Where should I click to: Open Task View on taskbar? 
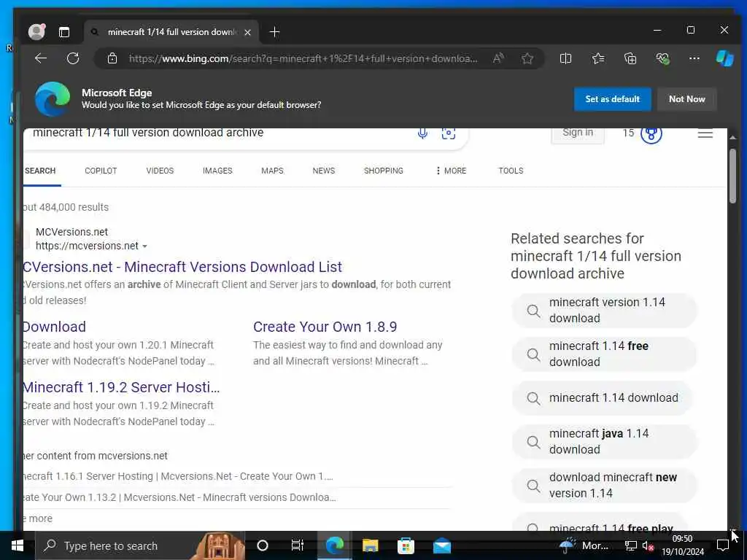[298, 545]
